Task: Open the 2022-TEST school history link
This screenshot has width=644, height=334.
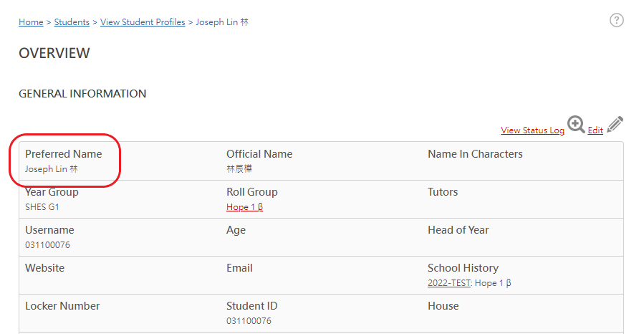Action: (x=448, y=283)
